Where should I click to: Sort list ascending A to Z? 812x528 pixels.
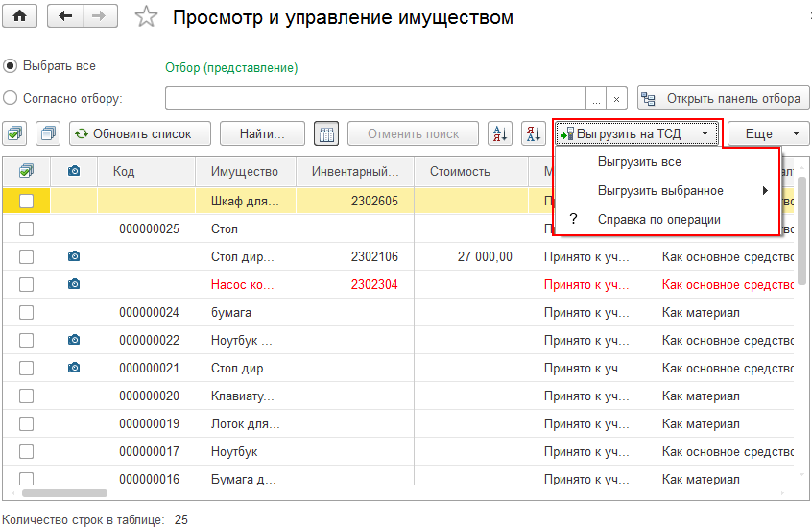pos(499,134)
